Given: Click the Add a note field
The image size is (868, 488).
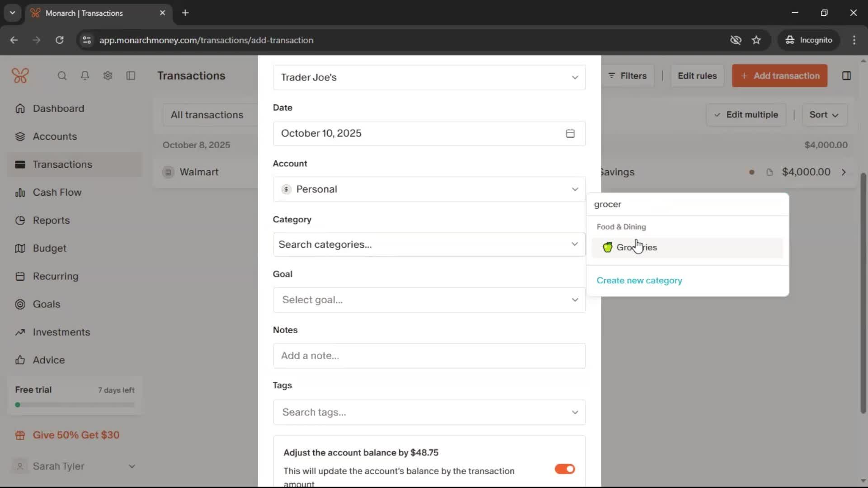Looking at the screenshot, I should pyautogui.click(x=429, y=356).
